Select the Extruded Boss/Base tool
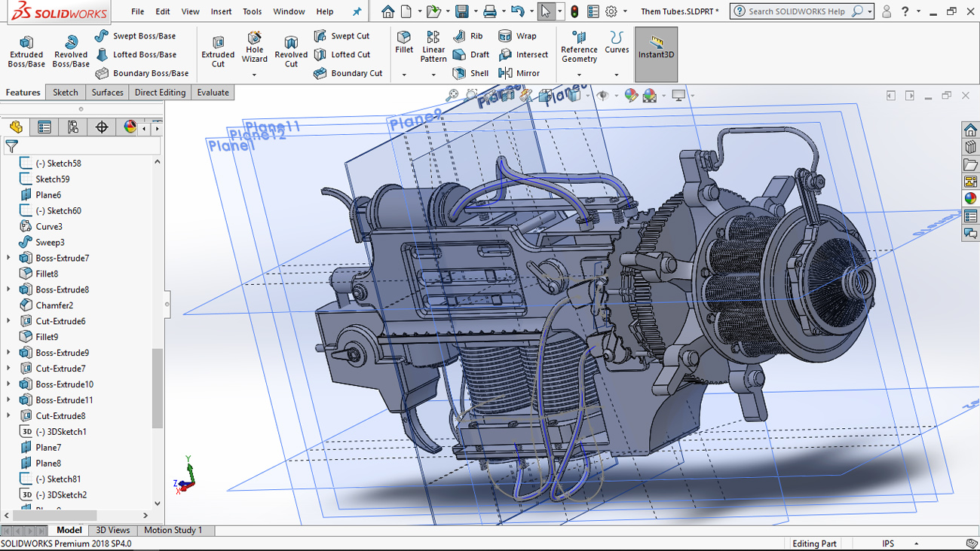The image size is (980, 551). (26, 51)
